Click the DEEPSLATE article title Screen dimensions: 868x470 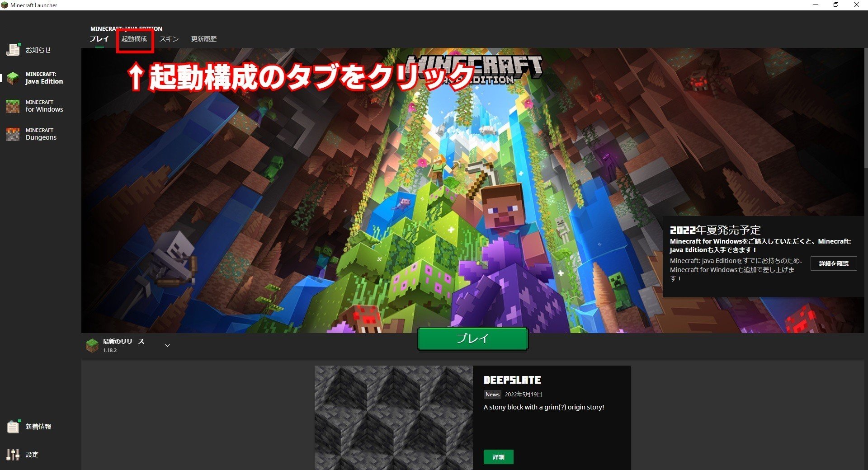pos(512,380)
